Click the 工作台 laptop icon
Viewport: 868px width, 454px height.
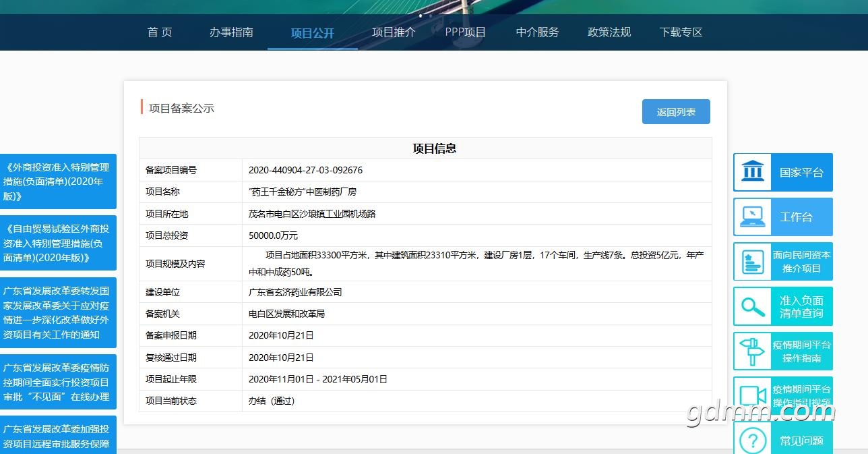tap(752, 217)
